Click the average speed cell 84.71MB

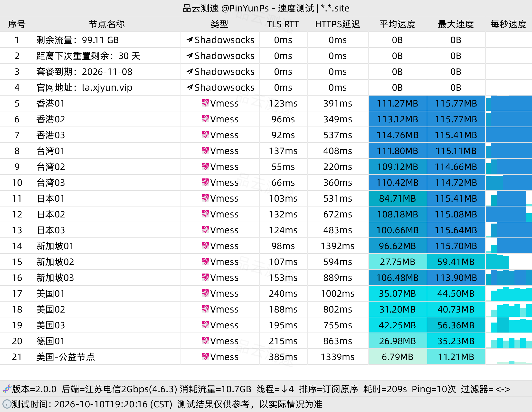[x=398, y=198]
